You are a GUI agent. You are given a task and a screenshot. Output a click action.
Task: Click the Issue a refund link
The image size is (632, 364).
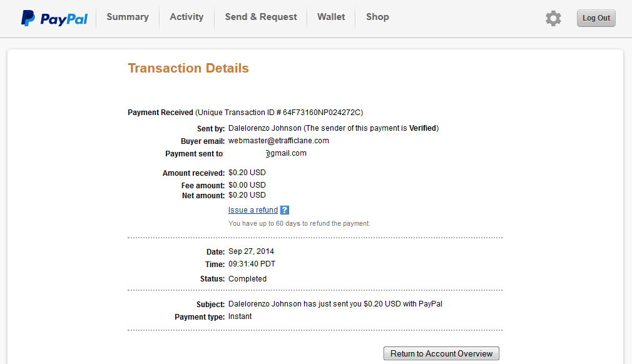(253, 210)
